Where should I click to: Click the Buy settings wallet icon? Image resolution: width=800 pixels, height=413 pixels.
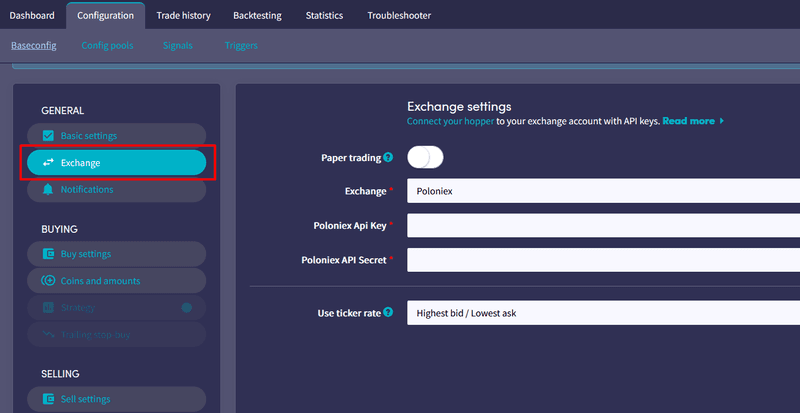pyautogui.click(x=48, y=254)
